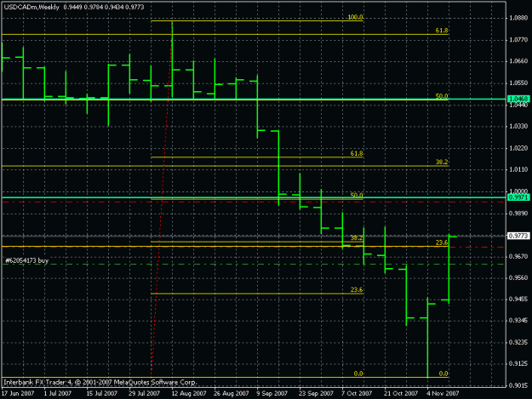Click the 0.9455 price axis label

(x=518, y=299)
